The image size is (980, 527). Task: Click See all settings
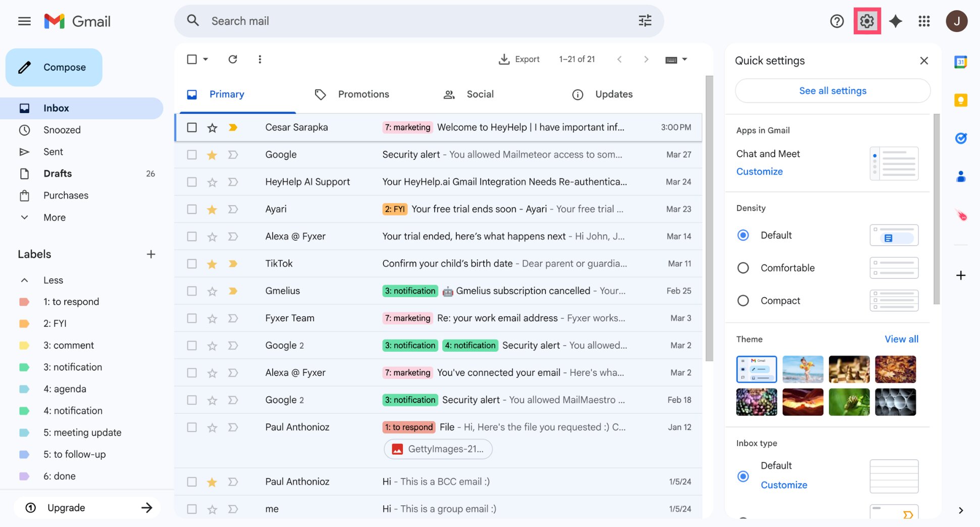tap(833, 91)
